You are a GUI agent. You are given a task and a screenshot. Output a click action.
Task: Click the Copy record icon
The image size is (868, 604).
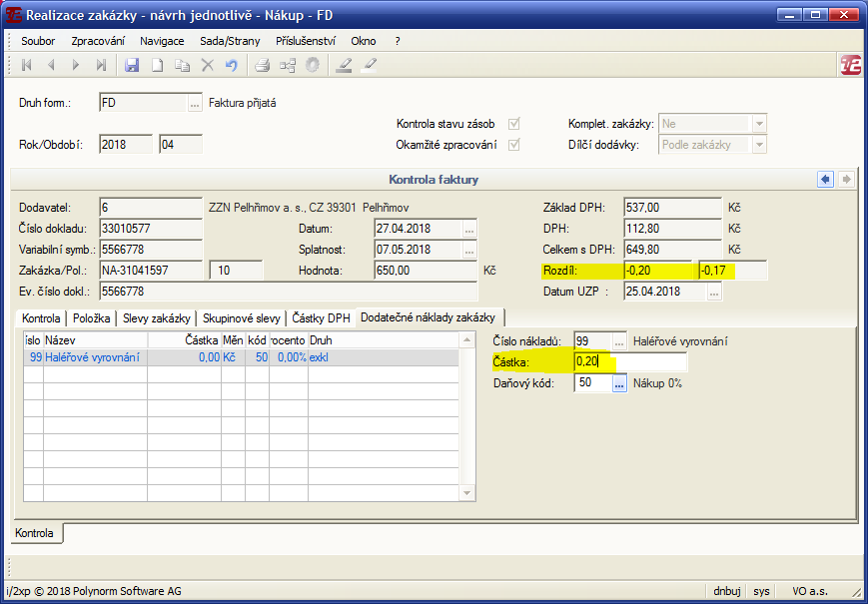pyautogui.click(x=182, y=65)
